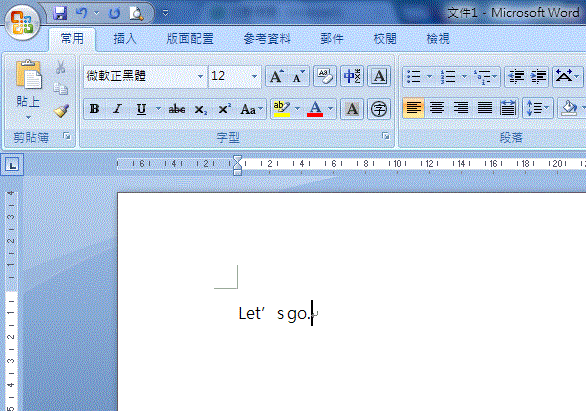
Task: Toggle subscript formatting
Action: pos(200,109)
